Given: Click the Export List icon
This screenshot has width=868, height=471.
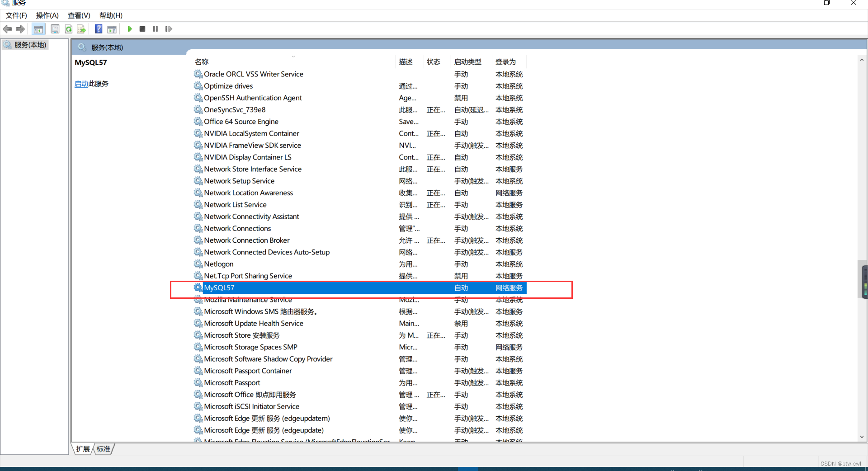Looking at the screenshot, I should point(81,29).
